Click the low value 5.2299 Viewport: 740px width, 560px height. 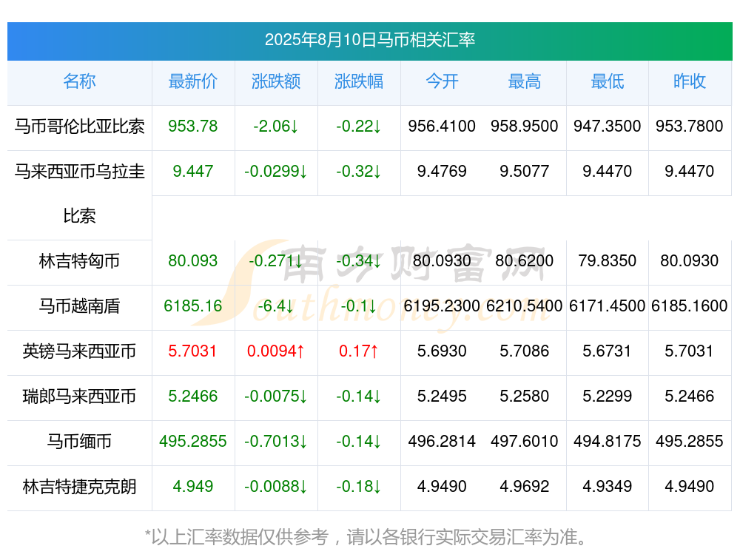pyautogui.click(x=608, y=397)
